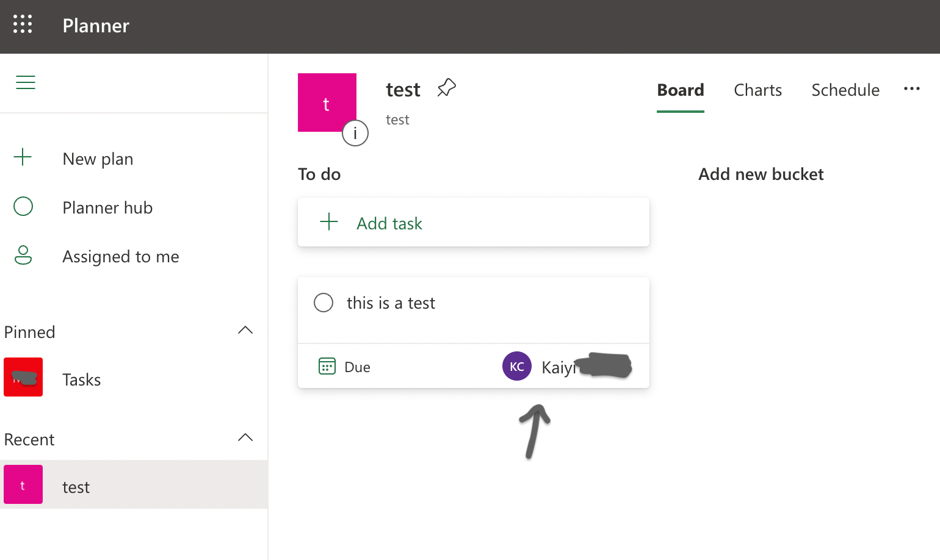Click the Recent section label
Viewport: 940px width, 560px height.
pyautogui.click(x=29, y=439)
